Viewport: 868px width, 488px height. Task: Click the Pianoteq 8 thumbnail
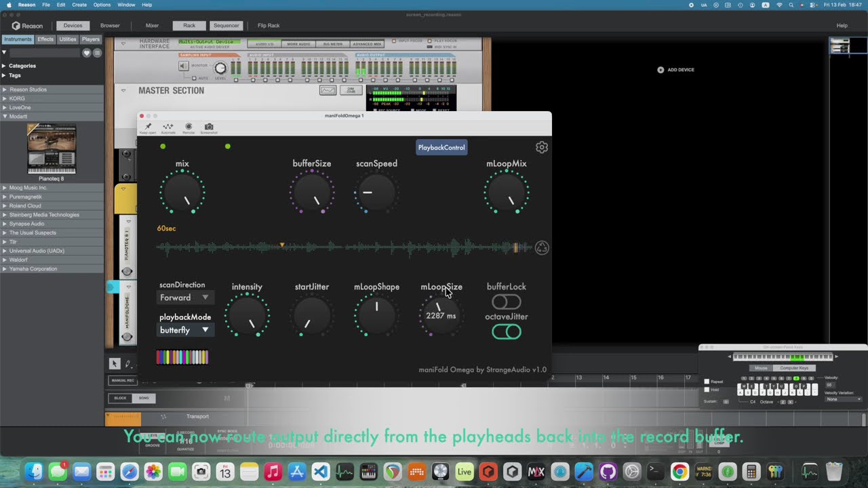click(52, 149)
